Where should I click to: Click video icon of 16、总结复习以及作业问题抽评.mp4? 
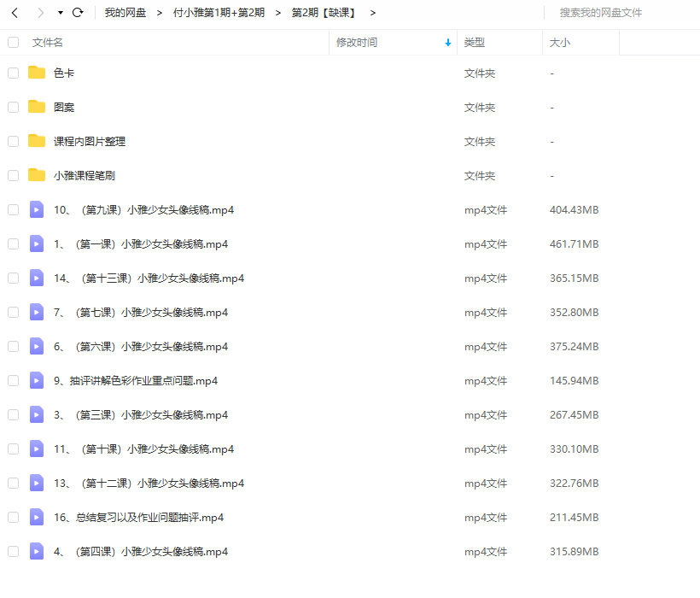36,517
